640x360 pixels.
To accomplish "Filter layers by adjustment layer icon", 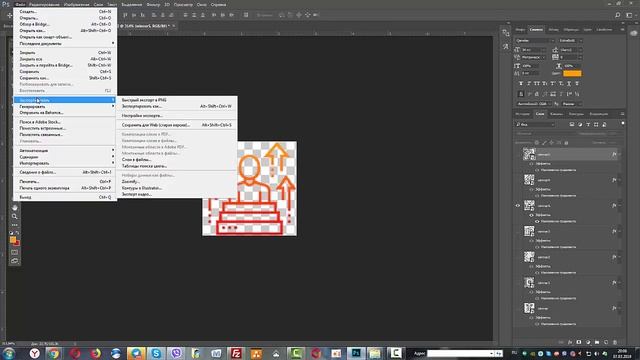I will 580,124.
